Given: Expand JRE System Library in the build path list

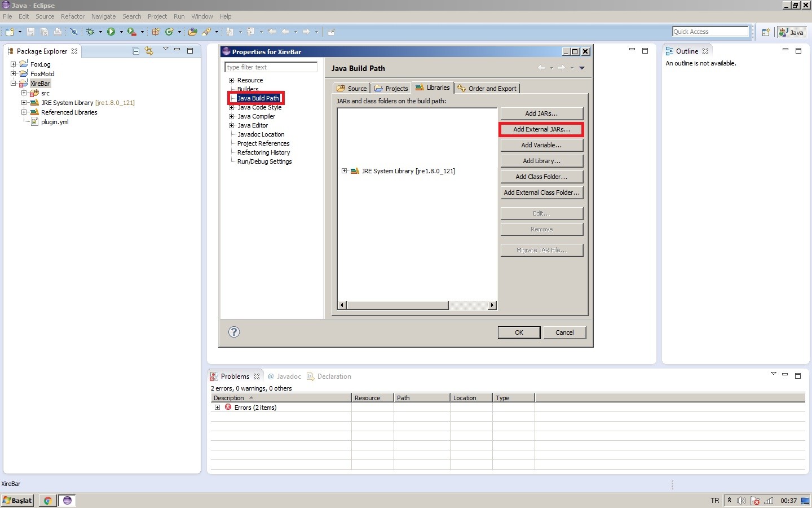Looking at the screenshot, I should coord(344,170).
